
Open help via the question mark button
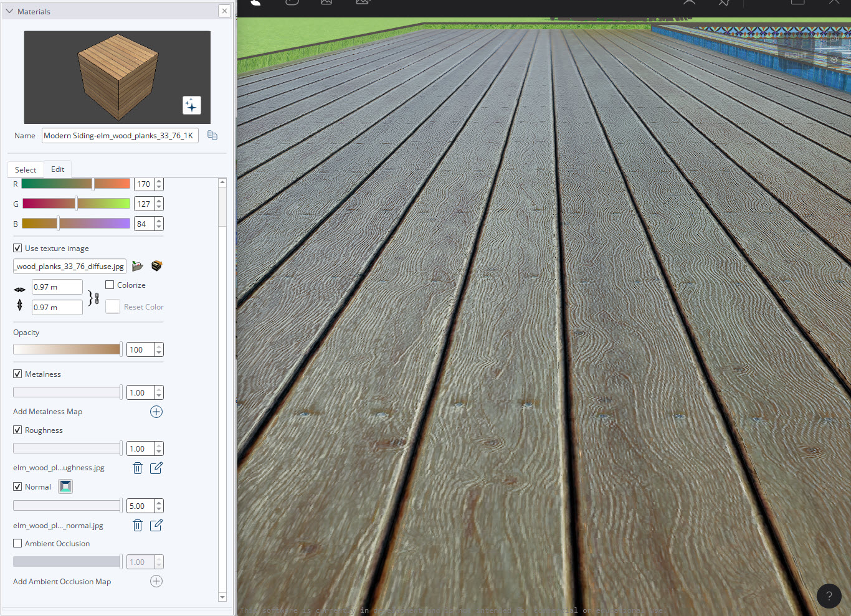coord(829,596)
